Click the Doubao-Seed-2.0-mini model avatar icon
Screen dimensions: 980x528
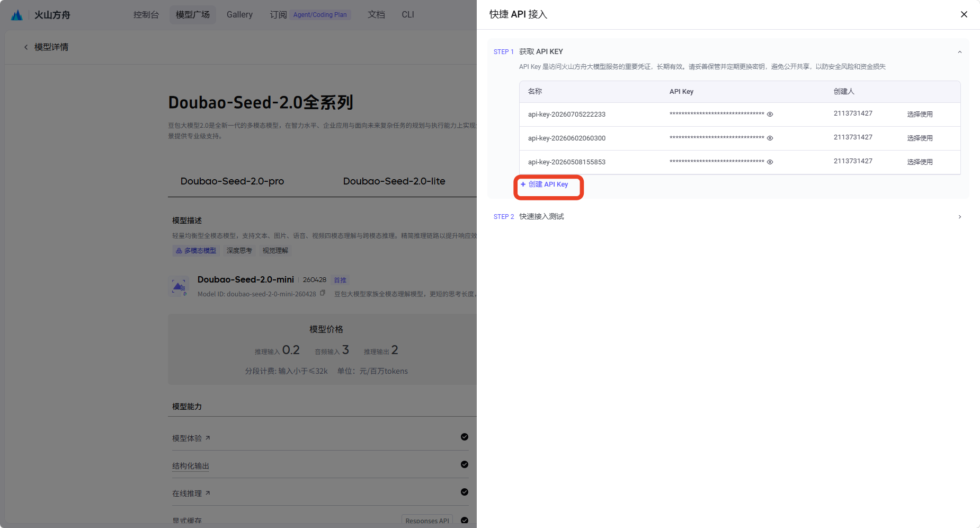tap(179, 286)
